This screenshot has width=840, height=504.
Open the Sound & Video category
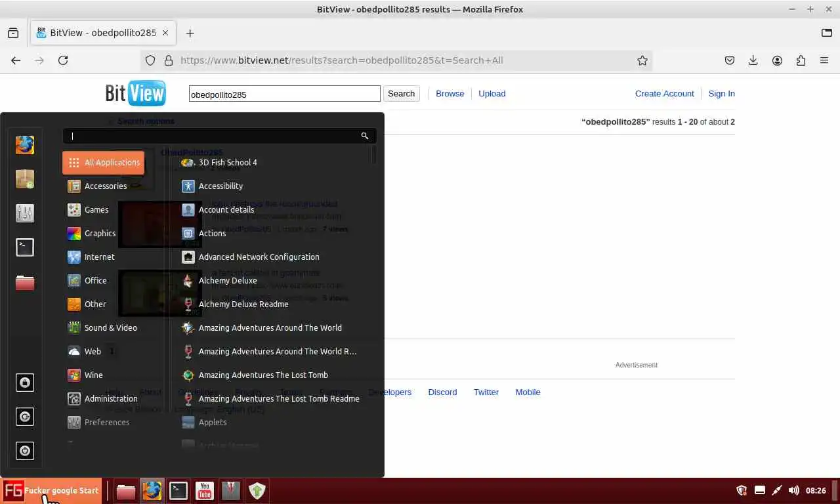104,327
